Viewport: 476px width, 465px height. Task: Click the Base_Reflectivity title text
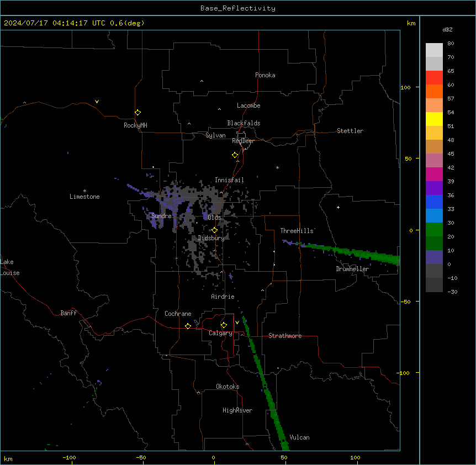(238, 8)
